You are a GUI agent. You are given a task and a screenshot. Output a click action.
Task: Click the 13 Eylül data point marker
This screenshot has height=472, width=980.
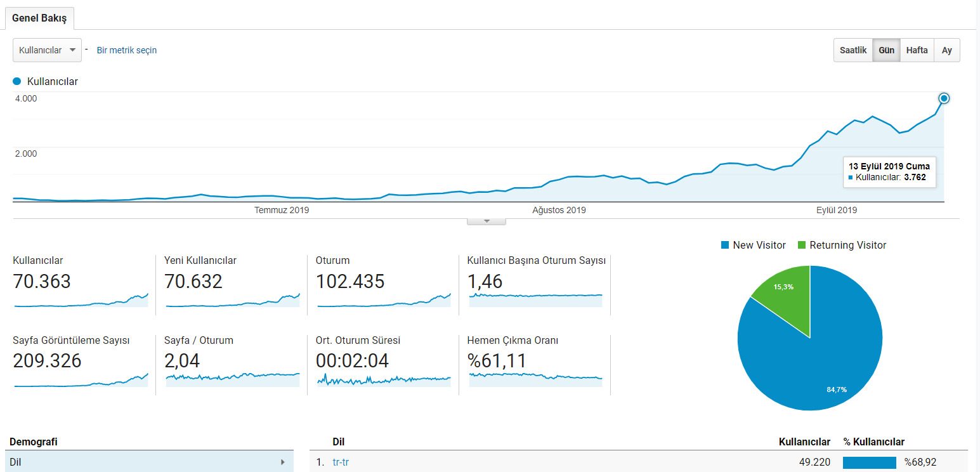coord(944,98)
